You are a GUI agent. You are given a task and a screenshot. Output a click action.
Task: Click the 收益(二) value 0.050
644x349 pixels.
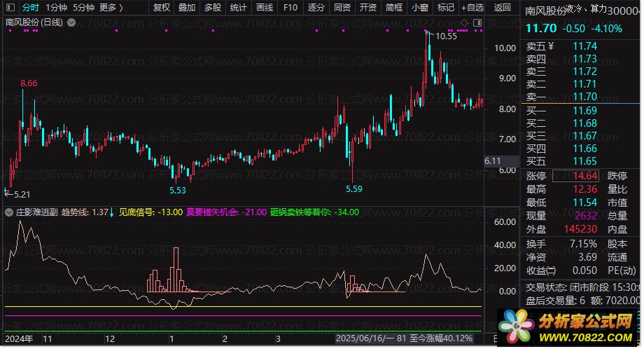pyautogui.click(x=585, y=271)
